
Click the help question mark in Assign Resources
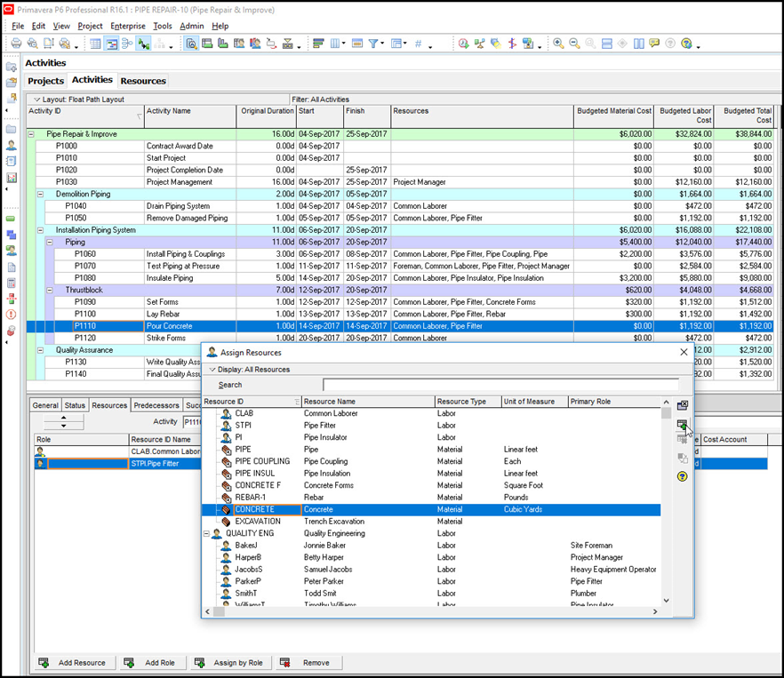coord(683,476)
